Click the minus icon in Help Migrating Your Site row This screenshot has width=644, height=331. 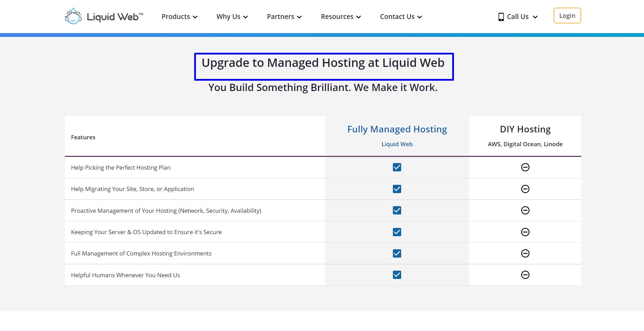click(x=525, y=189)
